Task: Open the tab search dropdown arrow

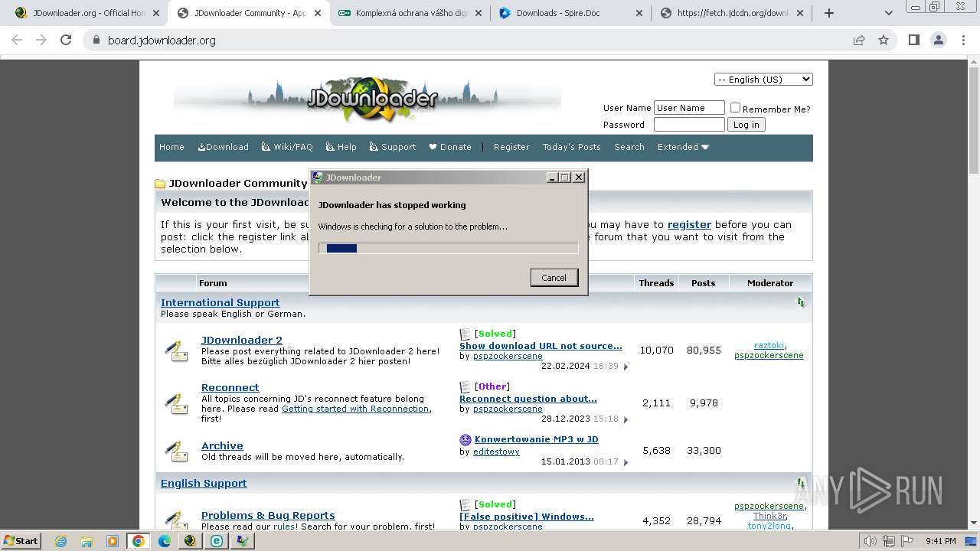Action: click(889, 13)
